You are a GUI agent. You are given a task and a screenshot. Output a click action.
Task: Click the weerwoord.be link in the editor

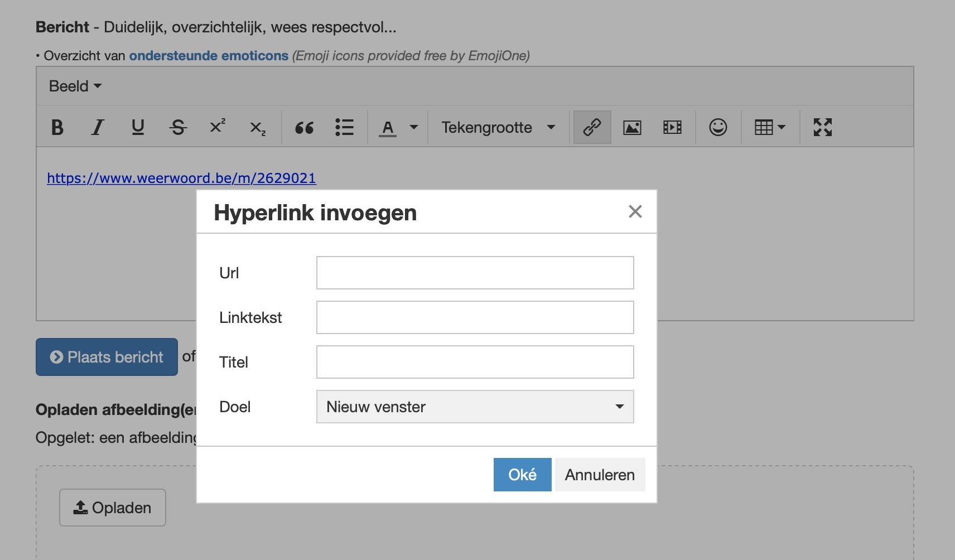coord(181,178)
